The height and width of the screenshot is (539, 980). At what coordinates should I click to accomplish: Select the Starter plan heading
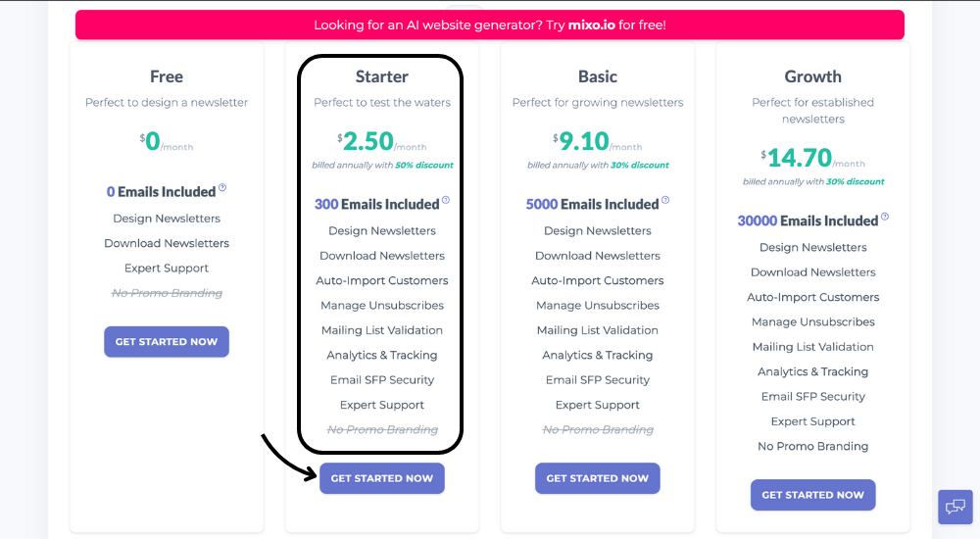tap(382, 76)
